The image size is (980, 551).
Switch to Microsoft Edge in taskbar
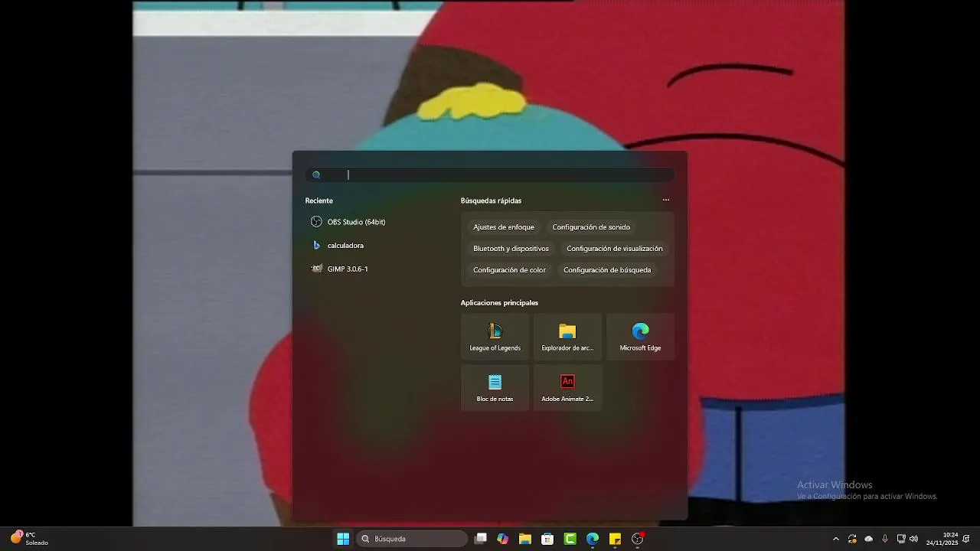tap(593, 539)
